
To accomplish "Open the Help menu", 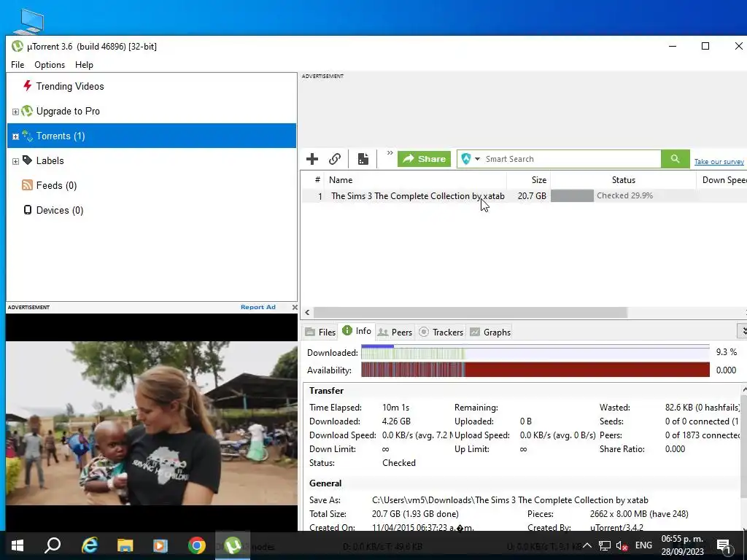I will [x=84, y=65].
